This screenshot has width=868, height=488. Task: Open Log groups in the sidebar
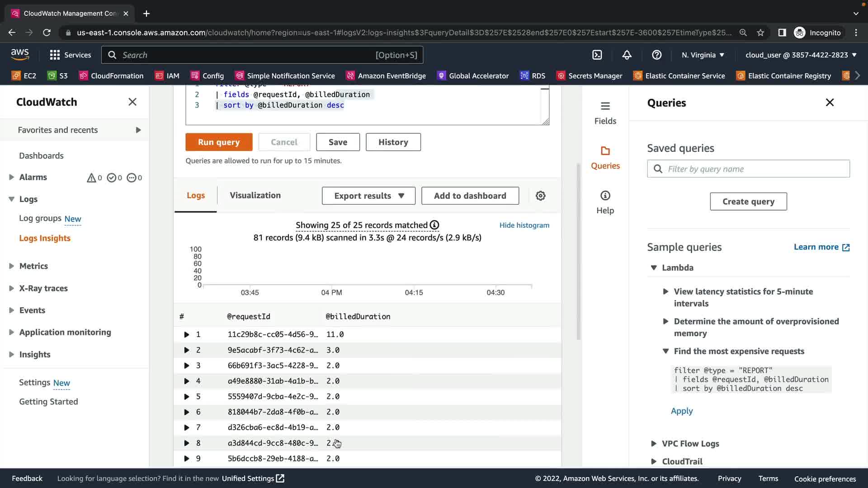40,218
